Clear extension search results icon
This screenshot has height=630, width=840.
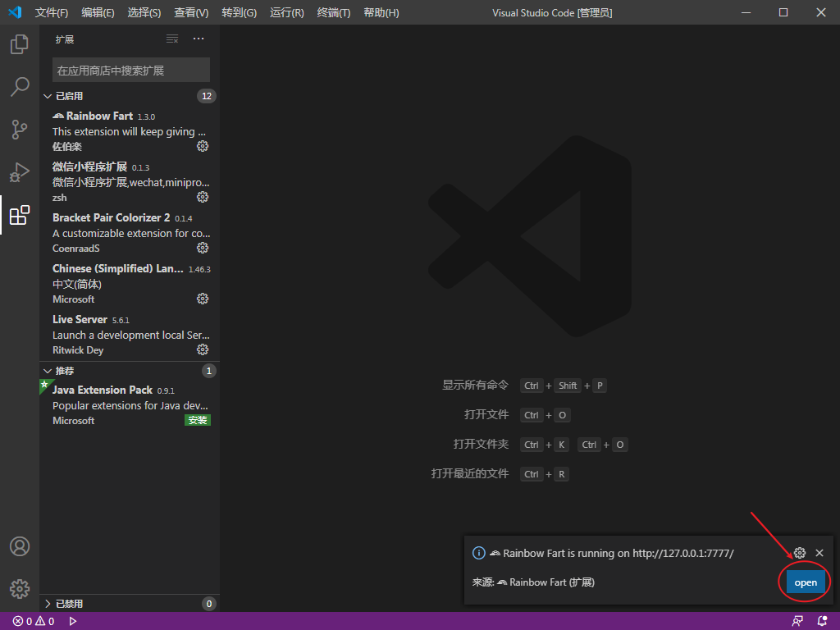(172, 39)
